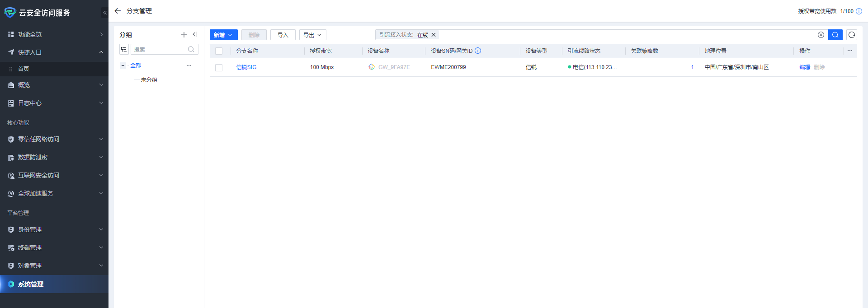
Task: Click the 系统管理 hexagon icon
Action: tap(11, 284)
